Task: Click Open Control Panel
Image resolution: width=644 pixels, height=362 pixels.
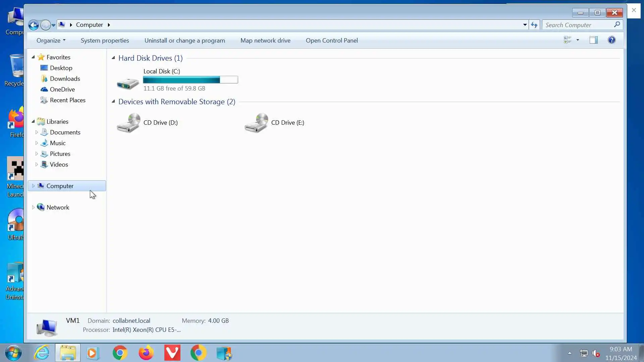Action: pos(331,41)
